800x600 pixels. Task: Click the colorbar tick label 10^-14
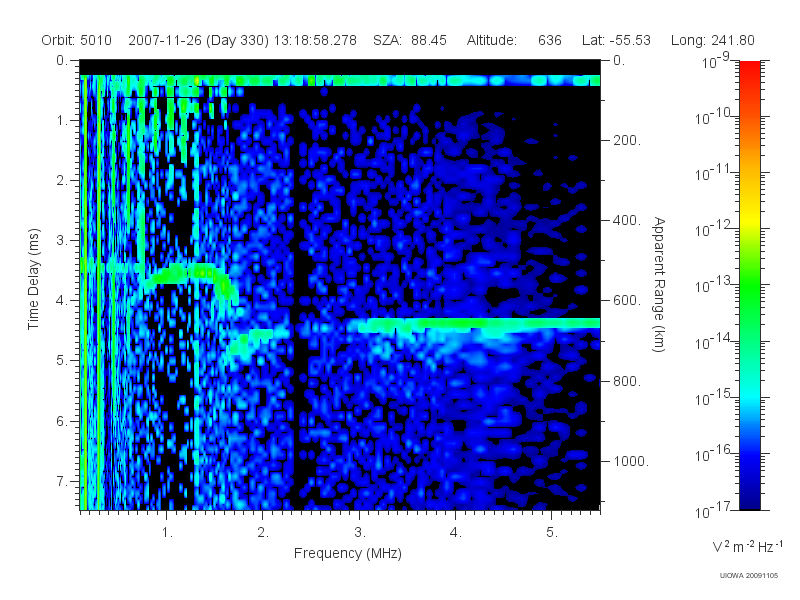click(714, 341)
